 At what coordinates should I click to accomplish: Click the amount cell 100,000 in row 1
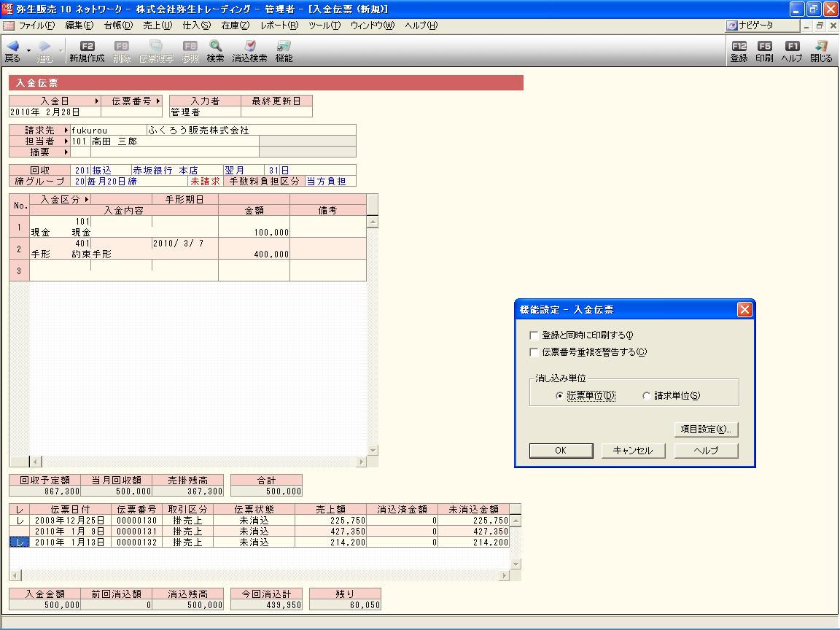pyautogui.click(x=254, y=227)
